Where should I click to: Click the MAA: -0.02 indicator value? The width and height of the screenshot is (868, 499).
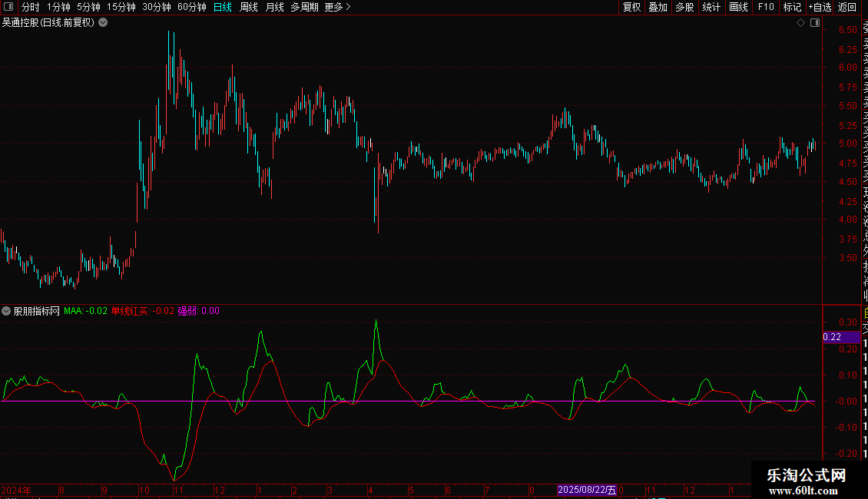(x=85, y=311)
